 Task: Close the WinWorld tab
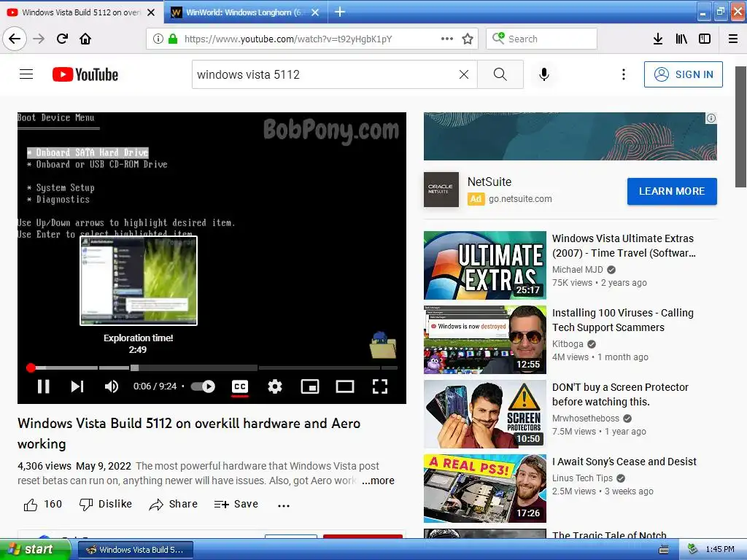[315, 12]
